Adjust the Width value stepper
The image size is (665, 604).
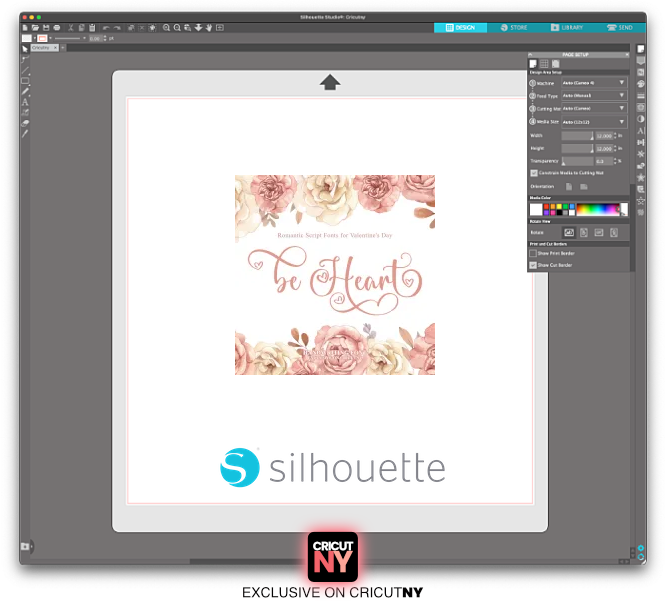tap(615, 136)
